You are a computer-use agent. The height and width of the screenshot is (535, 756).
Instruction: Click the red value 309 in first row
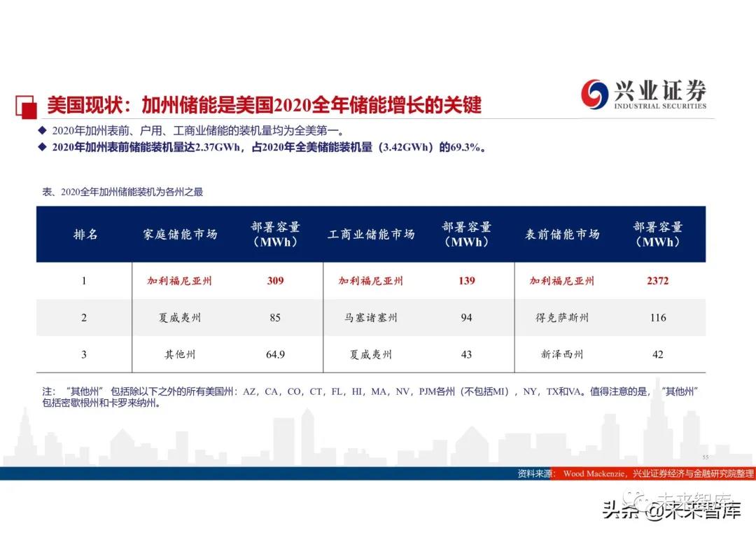pyautogui.click(x=275, y=281)
